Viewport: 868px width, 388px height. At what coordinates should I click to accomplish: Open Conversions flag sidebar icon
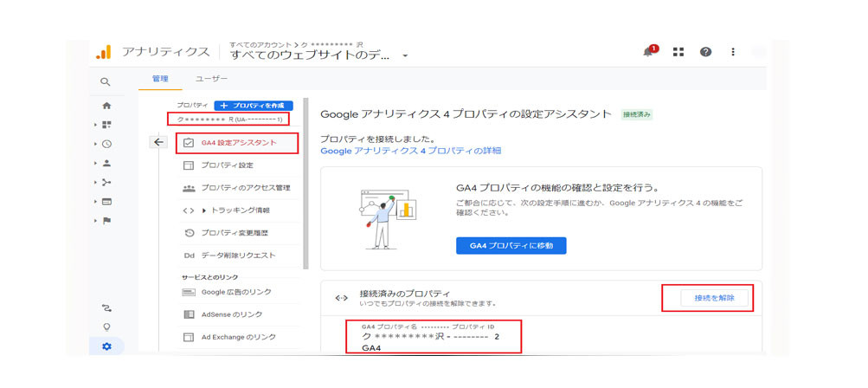[106, 221]
